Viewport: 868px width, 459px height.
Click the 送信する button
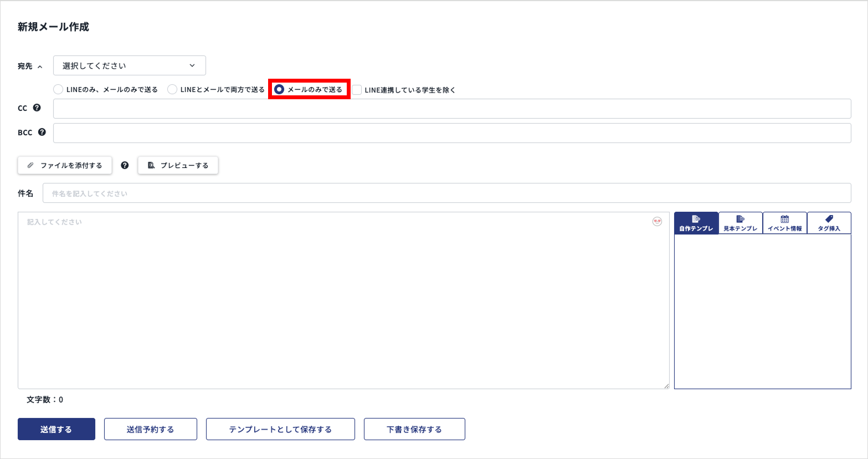[57, 429]
